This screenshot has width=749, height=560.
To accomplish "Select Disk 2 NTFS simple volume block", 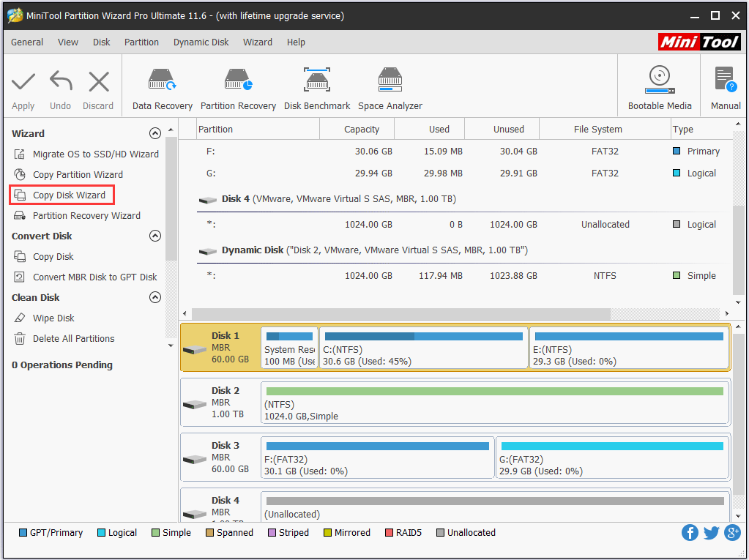I will tap(495, 403).
